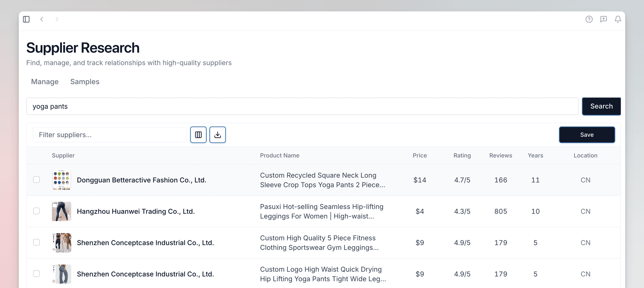The height and width of the screenshot is (288, 644).
Task: Click the Save button
Action: click(x=587, y=135)
